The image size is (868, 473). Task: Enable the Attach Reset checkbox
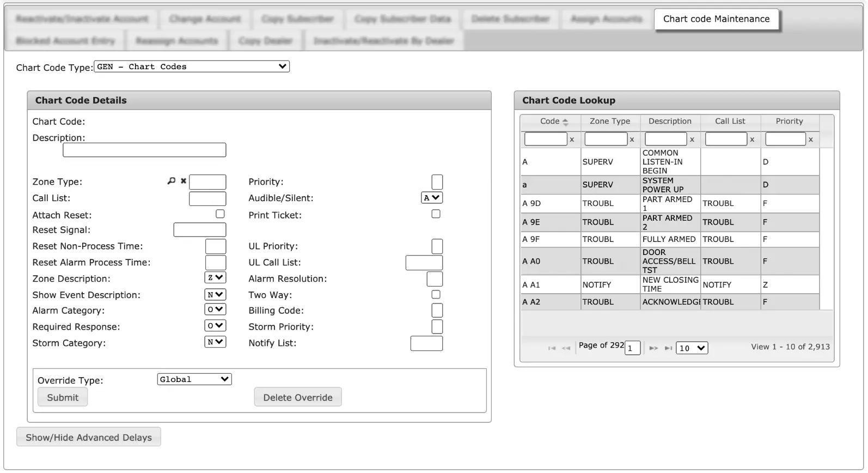coord(220,214)
